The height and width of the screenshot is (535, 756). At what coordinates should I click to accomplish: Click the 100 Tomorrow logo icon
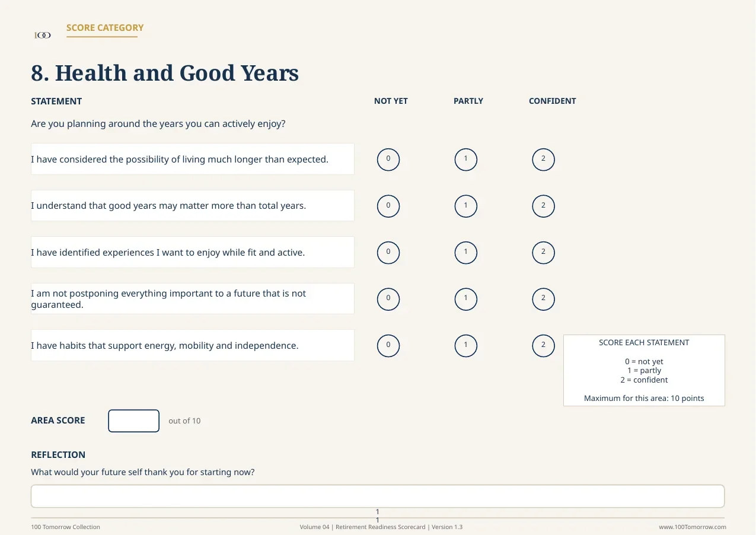pos(43,36)
